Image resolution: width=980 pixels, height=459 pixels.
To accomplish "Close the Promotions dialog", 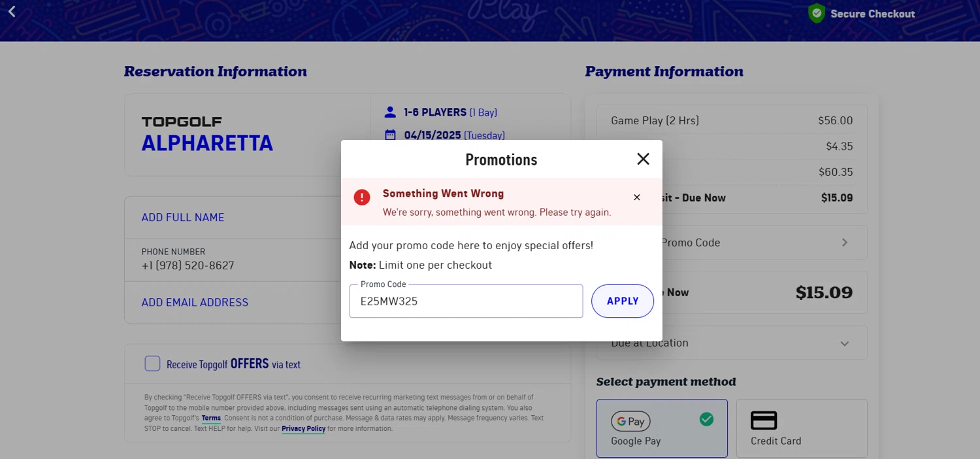I will pyautogui.click(x=643, y=159).
